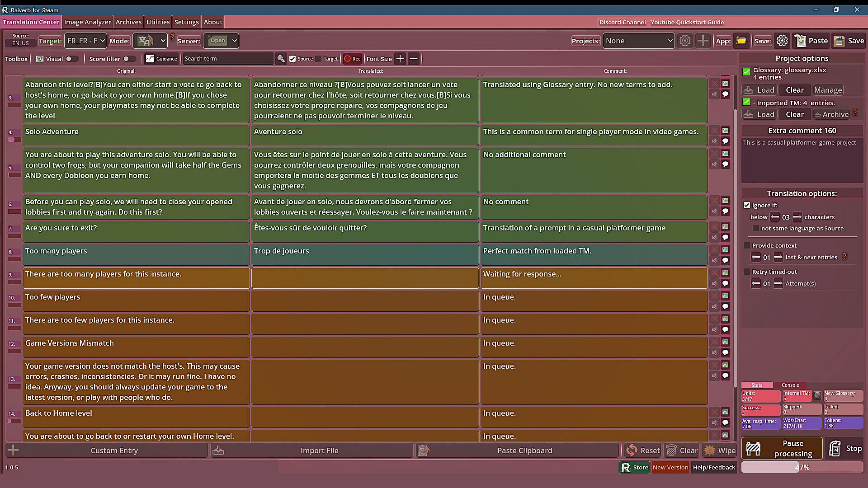This screenshot has height=488, width=868.
Task: Check the Target search checkbox
Action: 319,59
